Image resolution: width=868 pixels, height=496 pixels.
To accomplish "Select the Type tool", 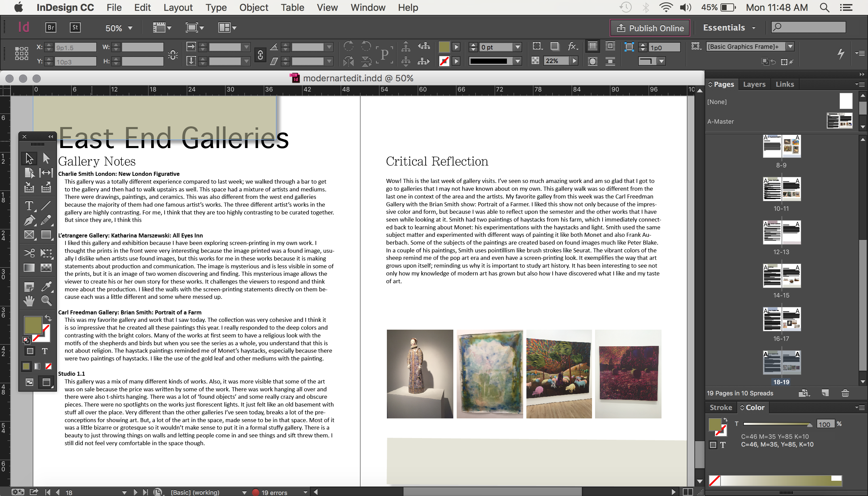I will pyautogui.click(x=29, y=206).
